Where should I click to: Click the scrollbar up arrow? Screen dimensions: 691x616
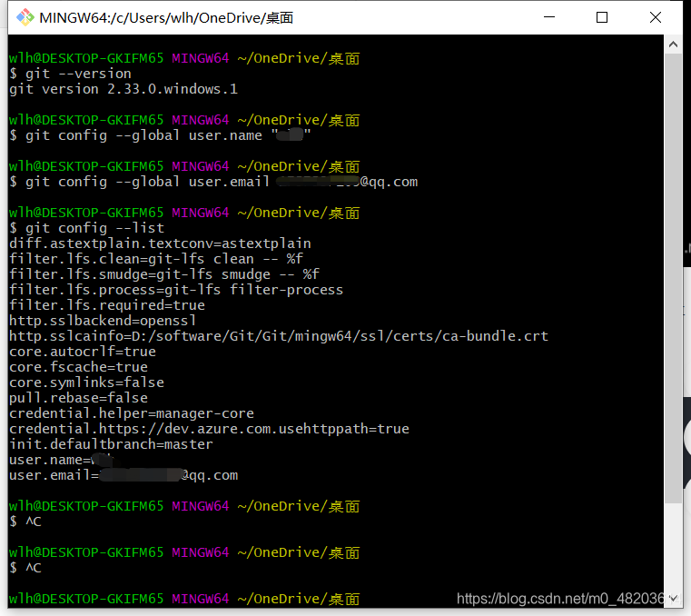click(673, 45)
